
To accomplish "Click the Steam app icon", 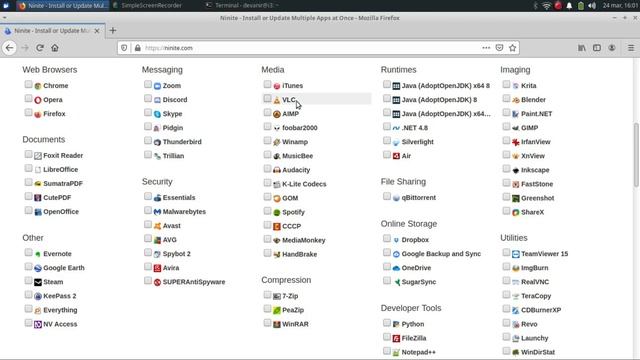I will [38, 282].
